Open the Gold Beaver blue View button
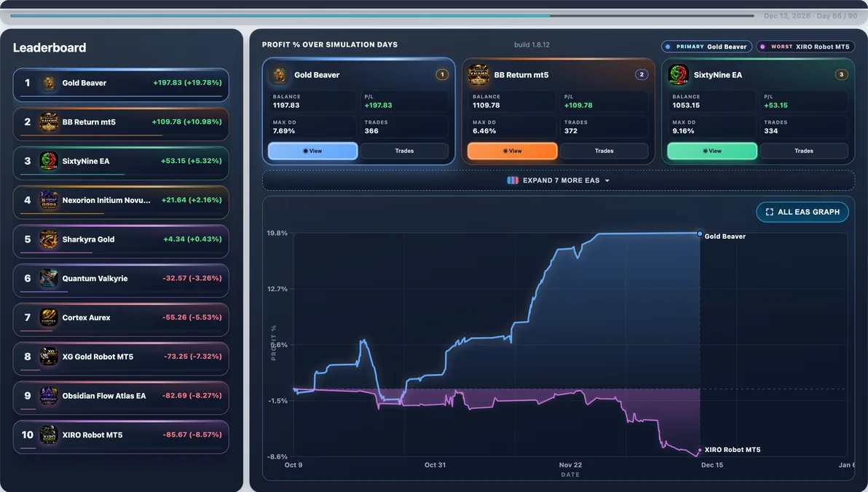This screenshot has width=868, height=492. point(313,151)
